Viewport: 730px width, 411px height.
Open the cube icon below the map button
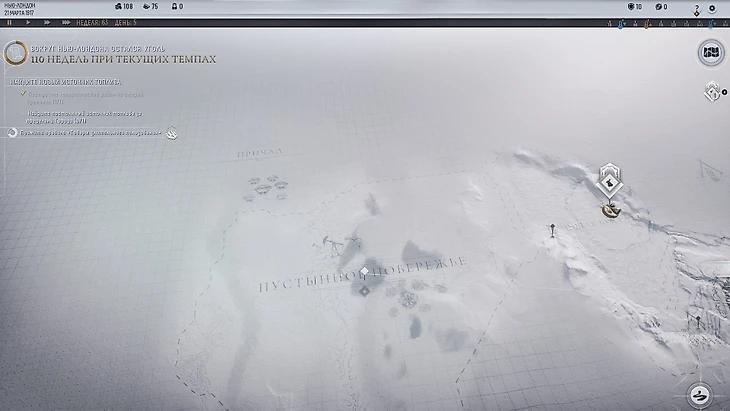(x=712, y=93)
